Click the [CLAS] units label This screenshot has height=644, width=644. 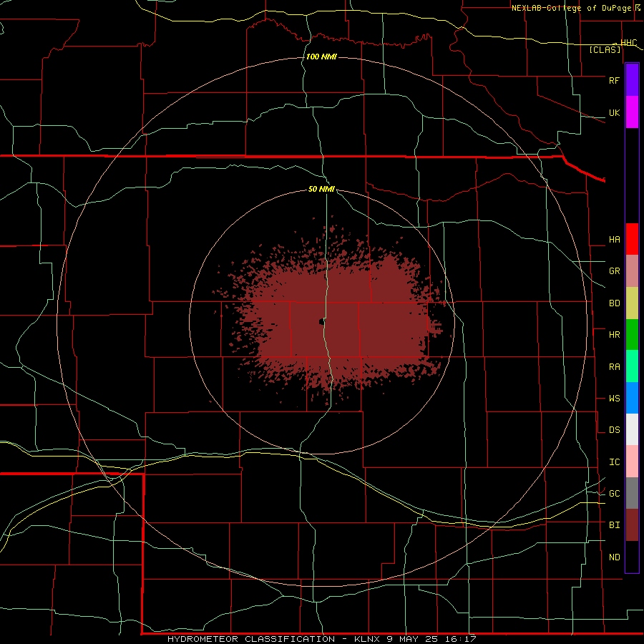pyautogui.click(x=605, y=50)
